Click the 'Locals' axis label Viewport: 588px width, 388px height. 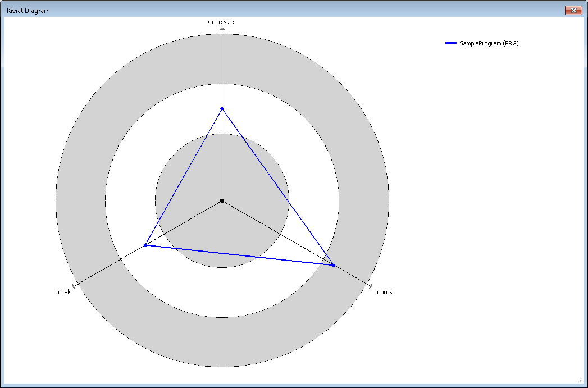click(63, 292)
